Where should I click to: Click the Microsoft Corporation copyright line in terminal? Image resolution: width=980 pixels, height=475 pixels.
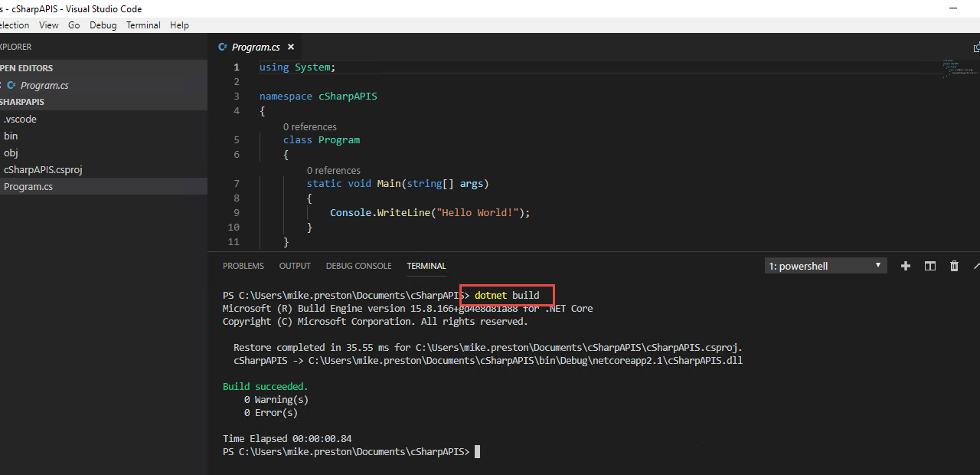pos(375,322)
